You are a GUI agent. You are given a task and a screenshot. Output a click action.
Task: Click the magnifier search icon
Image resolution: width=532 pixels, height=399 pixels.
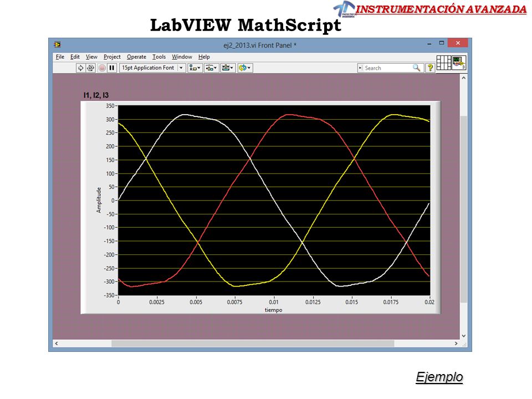tap(417, 68)
